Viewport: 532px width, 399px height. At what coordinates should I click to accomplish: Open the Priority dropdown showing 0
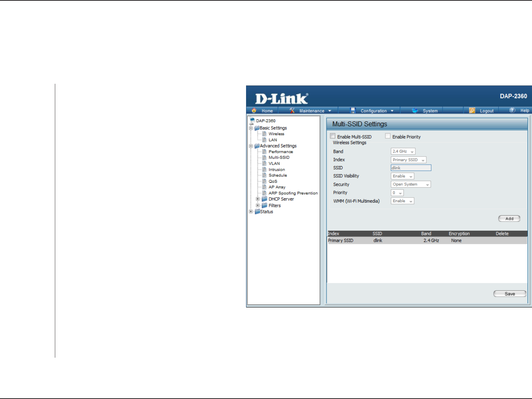397,193
